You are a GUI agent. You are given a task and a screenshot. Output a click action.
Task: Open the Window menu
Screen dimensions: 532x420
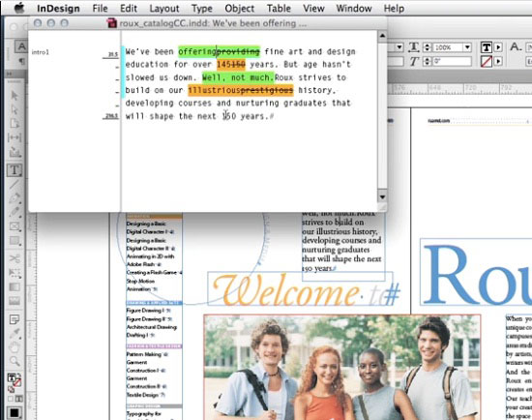point(354,8)
